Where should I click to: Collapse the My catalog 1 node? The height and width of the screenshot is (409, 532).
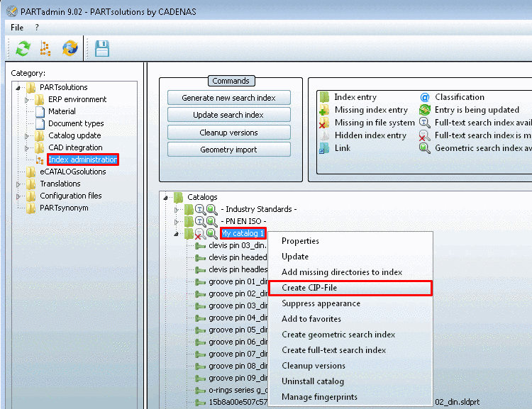177,234
